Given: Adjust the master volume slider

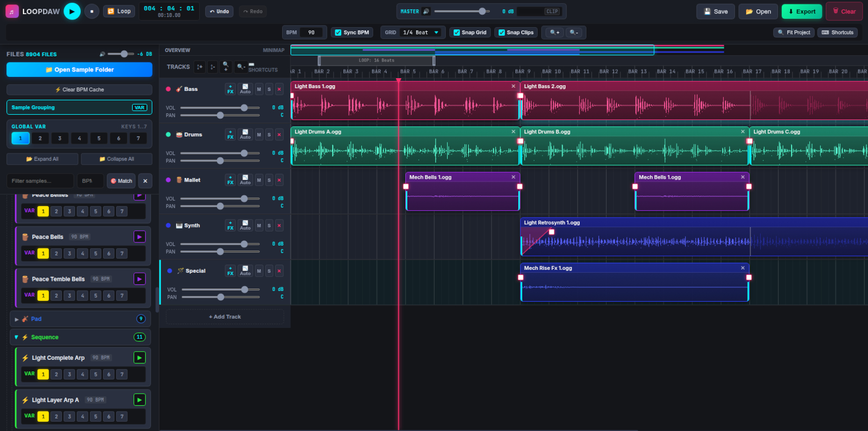Looking at the screenshot, I should (x=462, y=11).
